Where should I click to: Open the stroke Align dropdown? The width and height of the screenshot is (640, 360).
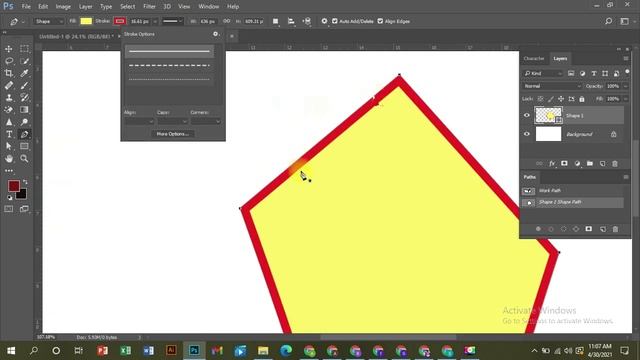pos(139,121)
